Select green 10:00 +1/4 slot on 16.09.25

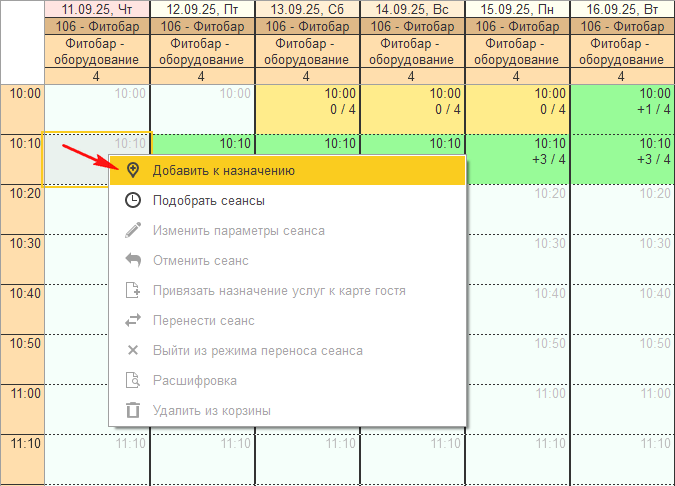click(622, 109)
